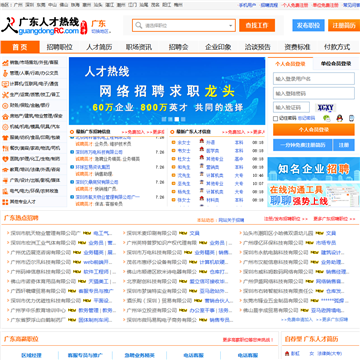Click the login password input field
Viewport: 360px width, 360px height.
click(314, 93)
